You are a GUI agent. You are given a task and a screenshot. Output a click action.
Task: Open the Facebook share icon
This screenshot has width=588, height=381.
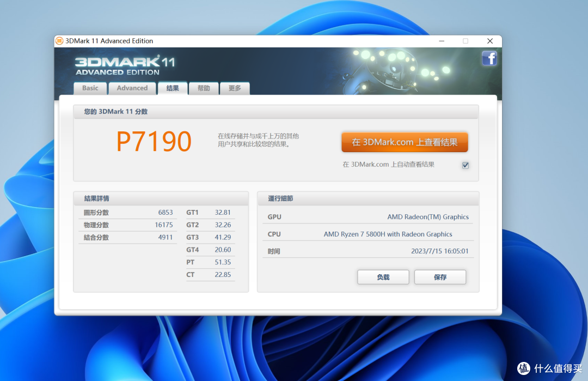pyautogui.click(x=489, y=58)
